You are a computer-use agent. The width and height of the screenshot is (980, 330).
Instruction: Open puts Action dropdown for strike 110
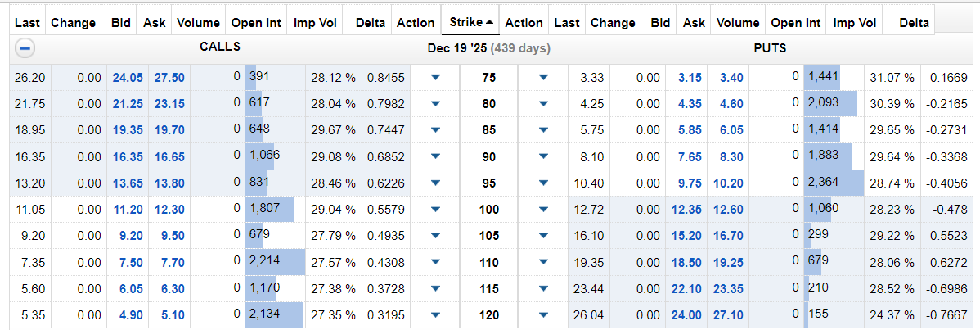point(542,262)
